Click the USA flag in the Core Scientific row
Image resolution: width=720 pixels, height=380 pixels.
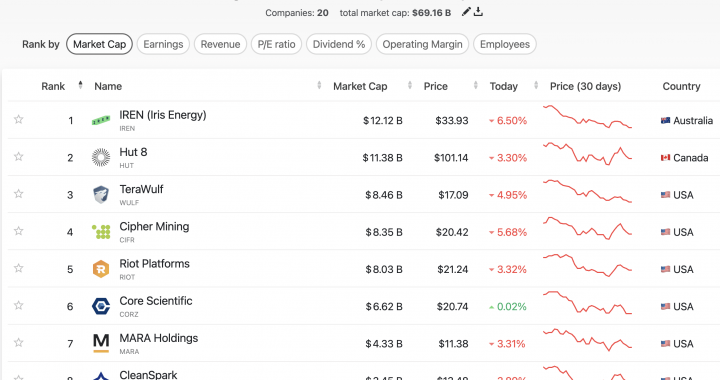click(665, 307)
